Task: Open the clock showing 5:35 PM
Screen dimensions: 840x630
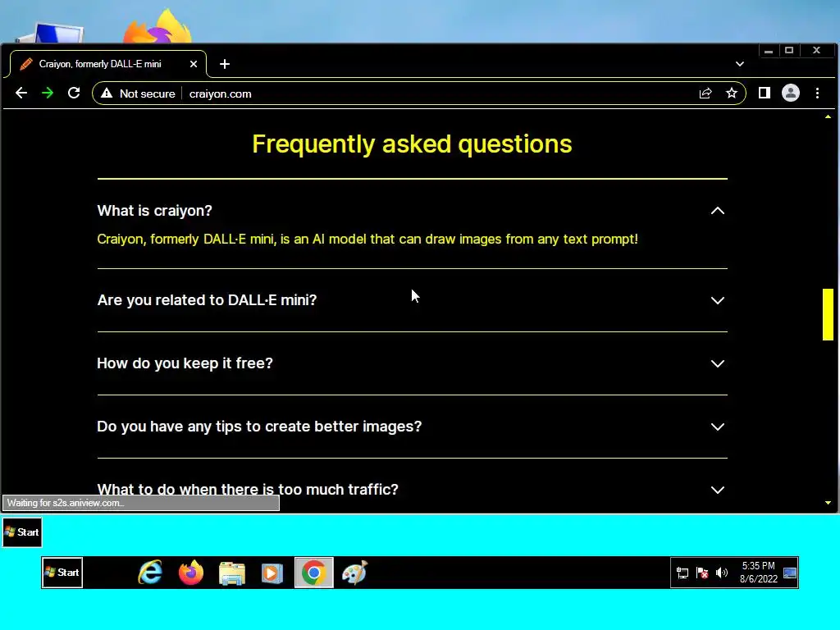Action: pos(758,572)
